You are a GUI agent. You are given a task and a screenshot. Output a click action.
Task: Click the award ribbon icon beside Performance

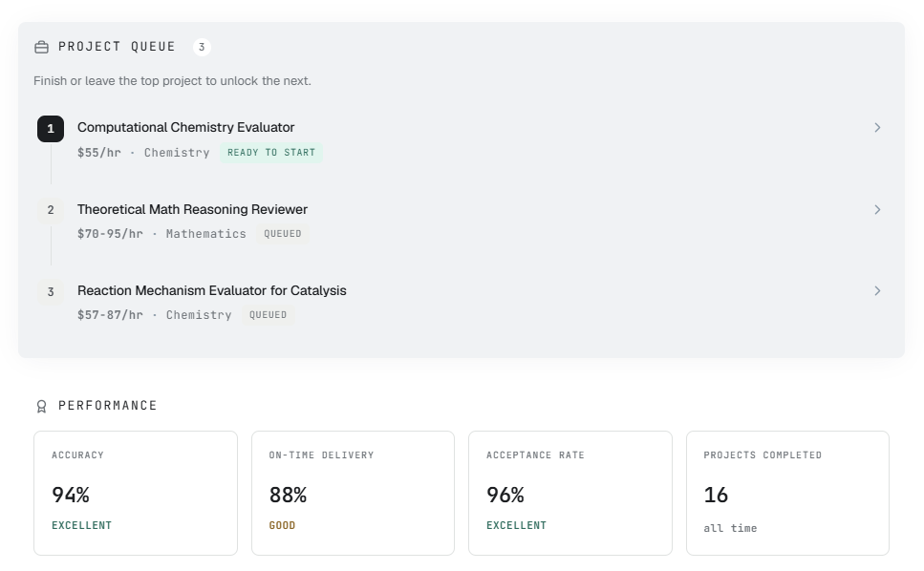point(41,406)
